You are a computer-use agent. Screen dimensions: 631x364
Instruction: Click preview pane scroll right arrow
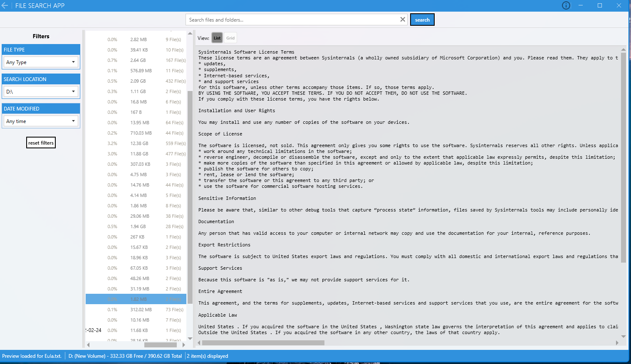coord(617,343)
